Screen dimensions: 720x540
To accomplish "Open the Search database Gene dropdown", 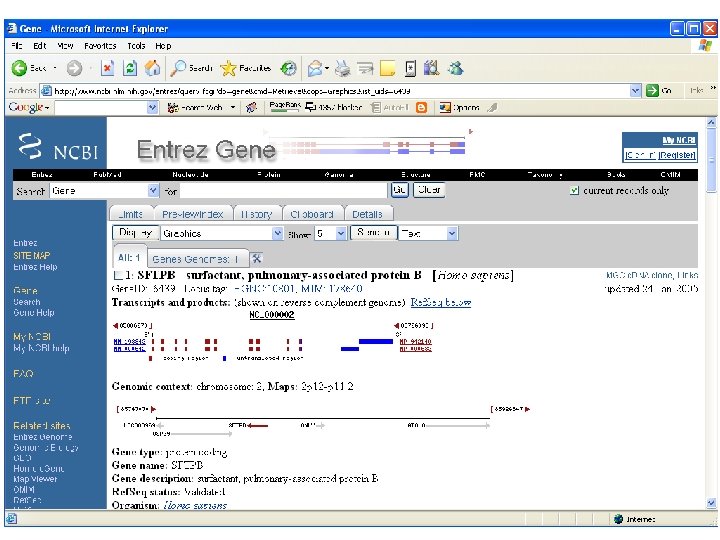I will [153, 191].
